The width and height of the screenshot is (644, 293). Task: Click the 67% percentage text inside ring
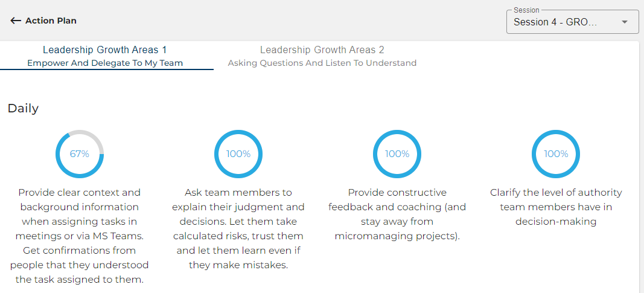tap(80, 154)
